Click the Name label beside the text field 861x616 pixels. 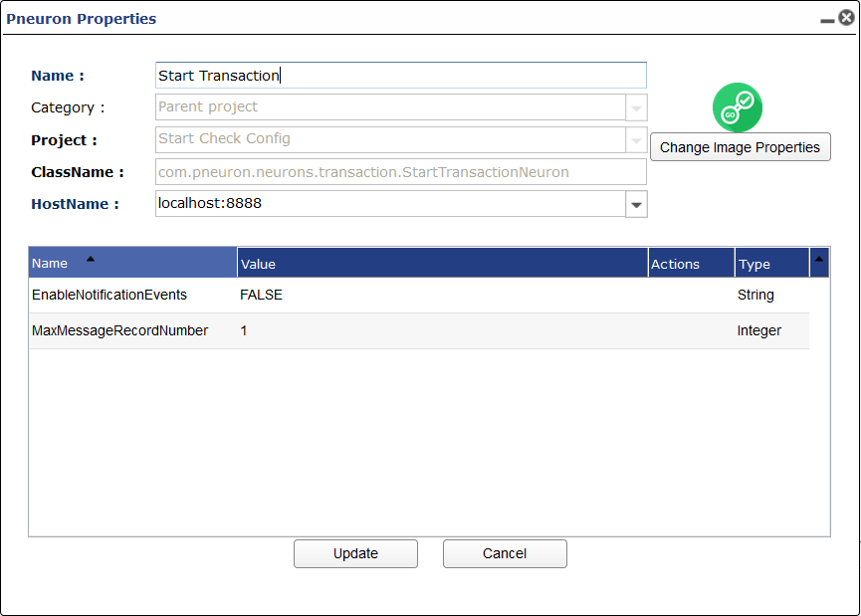point(58,76)
